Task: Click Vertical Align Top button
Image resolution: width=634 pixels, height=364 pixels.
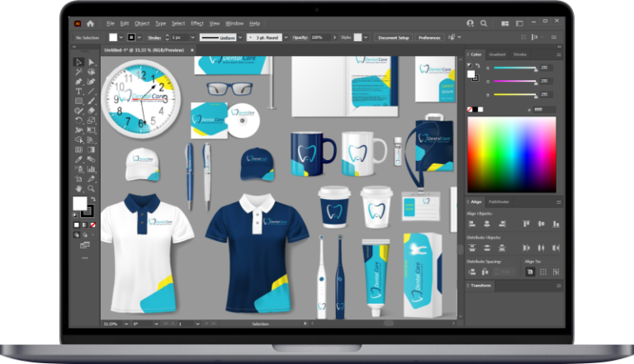Action: point(526,224)
